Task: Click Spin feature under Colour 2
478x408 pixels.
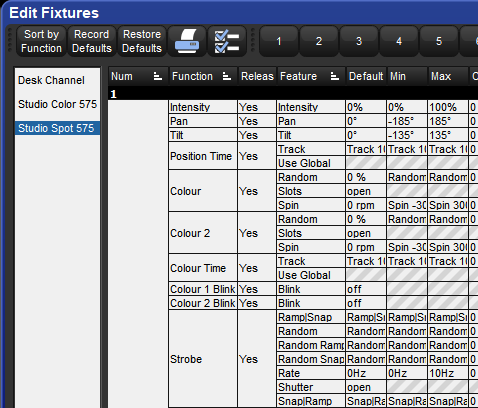Action: pyautogui.click(x=311, y=247)
